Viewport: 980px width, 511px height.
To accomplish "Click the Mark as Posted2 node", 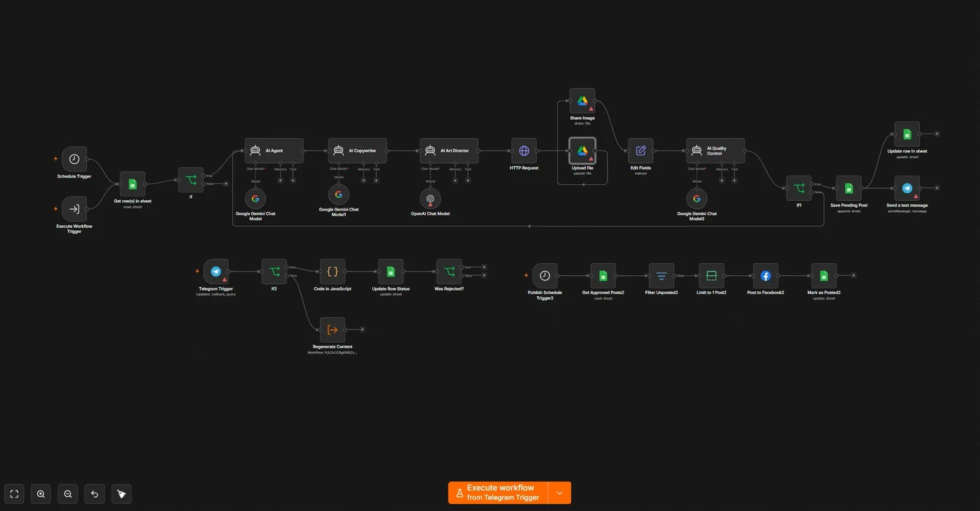I will (824, 276).
